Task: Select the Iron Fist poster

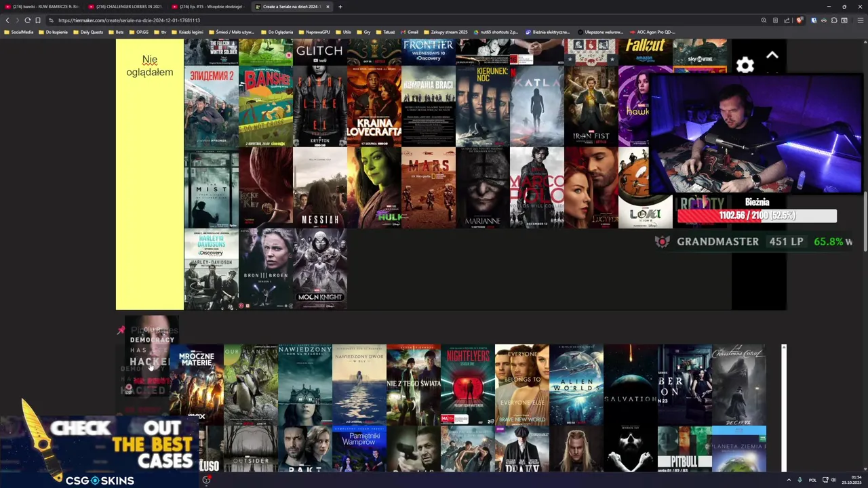Action: (591, 106)
